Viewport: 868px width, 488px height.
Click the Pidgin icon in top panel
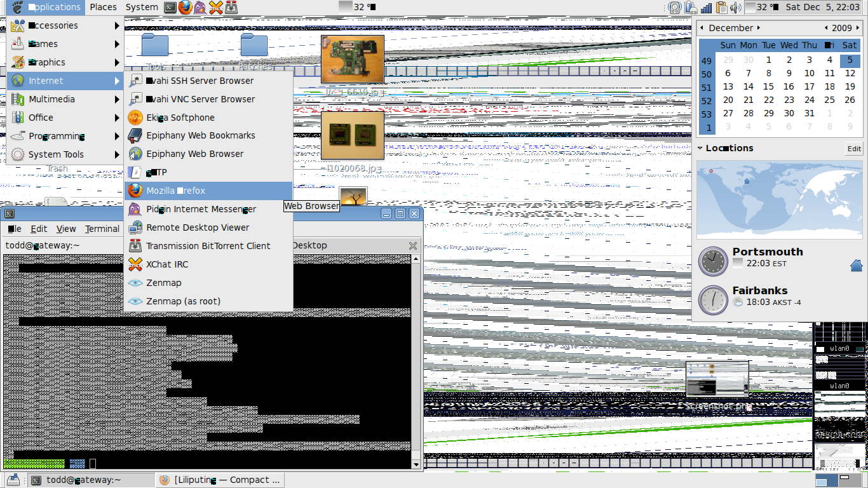pos(200,8)
